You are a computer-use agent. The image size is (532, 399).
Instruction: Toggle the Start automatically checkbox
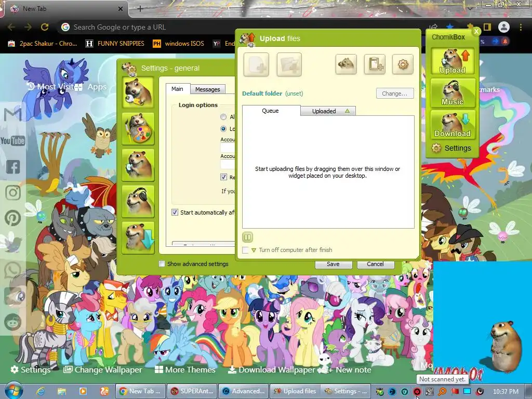pos(175,212)
